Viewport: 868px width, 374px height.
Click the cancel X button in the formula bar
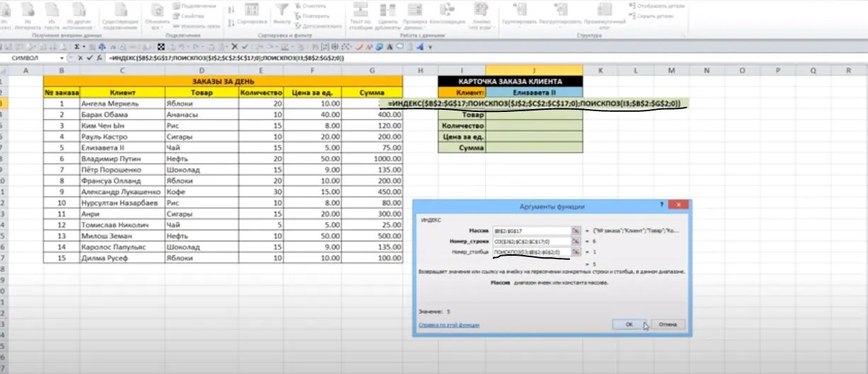tap(80, 58)
